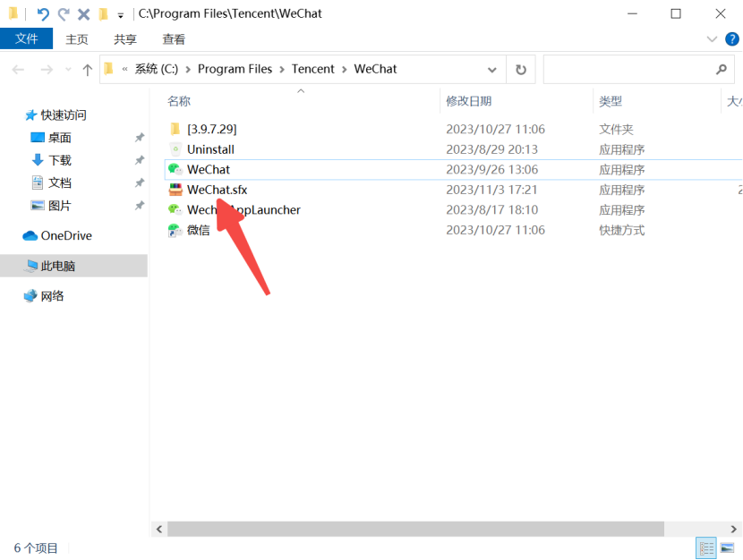Click the magnifier search icon
This screenshot has height=560, width=743.
point(722,70)
